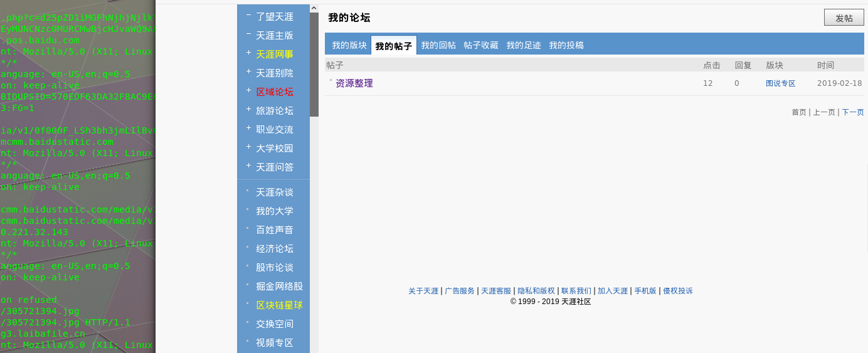Image resolution: width=868 pixels, height=353 pixels.
Task: Click the 上一页 pagination text
Action: [824, 112]
